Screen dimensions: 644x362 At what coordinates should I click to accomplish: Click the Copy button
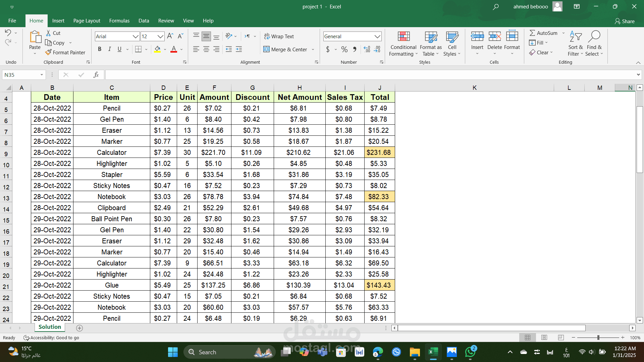coord(55,43)
